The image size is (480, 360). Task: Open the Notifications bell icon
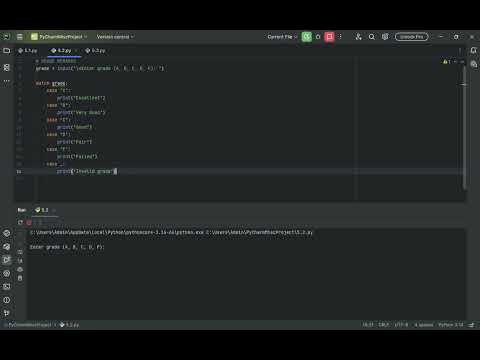[x=473, y=50]
